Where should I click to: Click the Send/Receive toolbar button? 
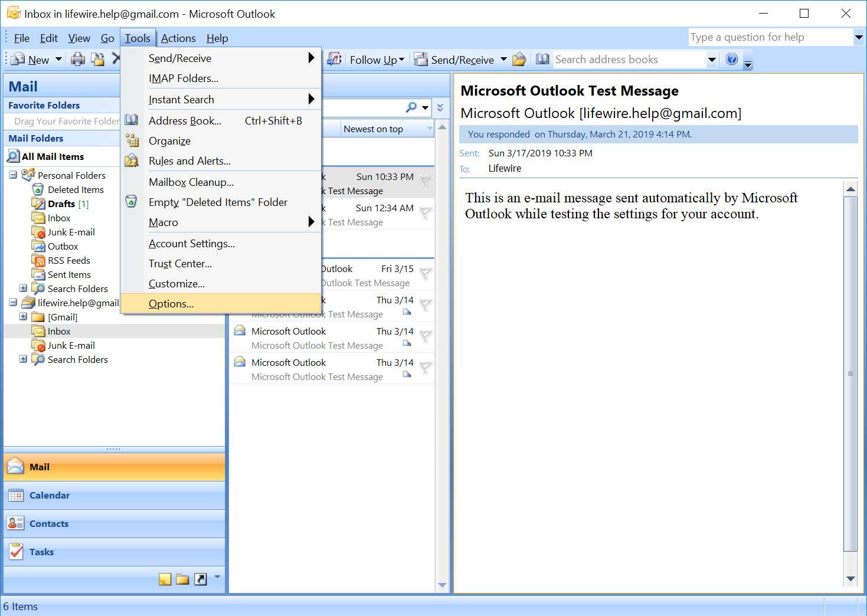point(454,60)
